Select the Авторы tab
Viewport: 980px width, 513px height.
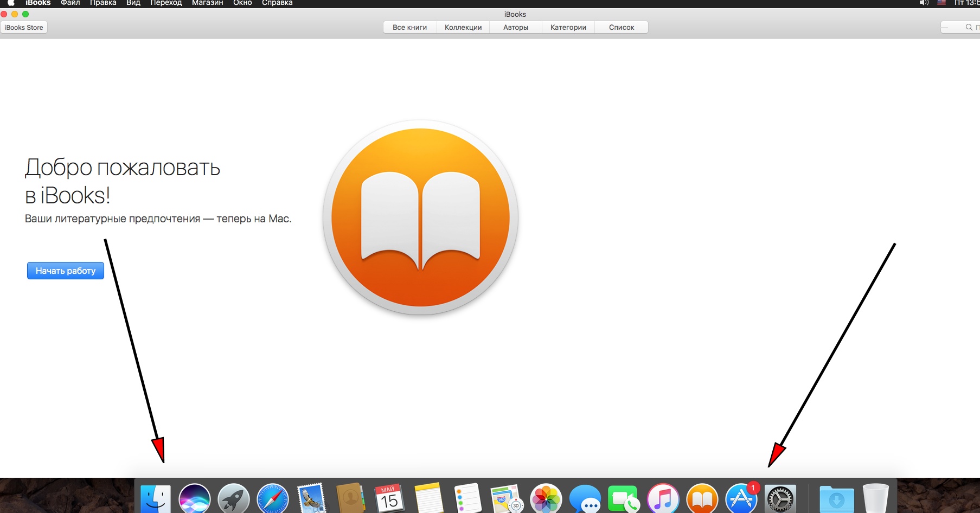515,28
